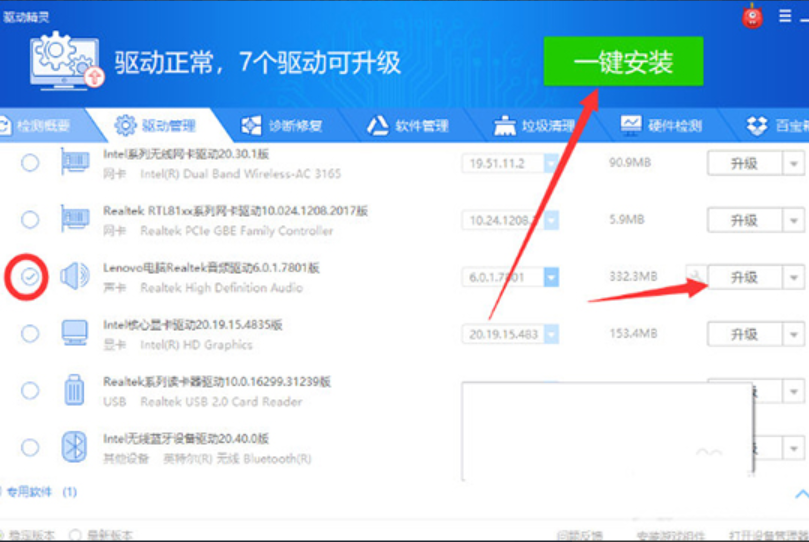Click the Realtek PCIe GBE network card icon
This screenshot has width=809, height=542.
[x=75, y=219]
